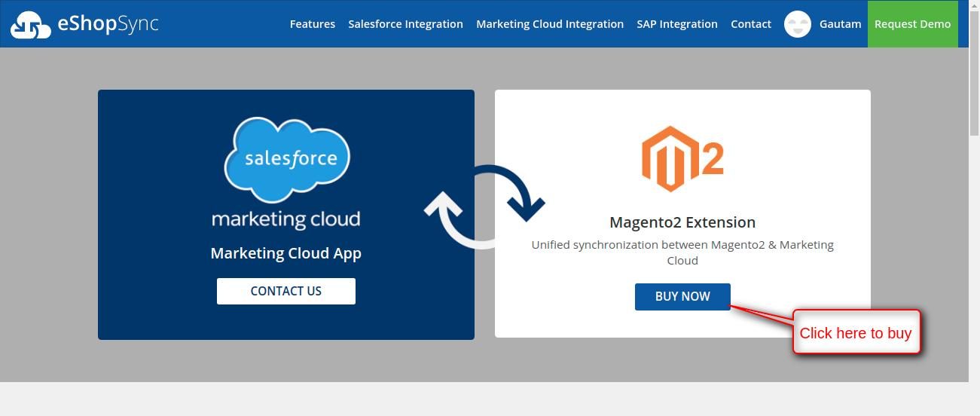This screenshot has height=416, width=980.
Task: Go to Salesforce Integration menu
Action: click(x=405, y=24)
